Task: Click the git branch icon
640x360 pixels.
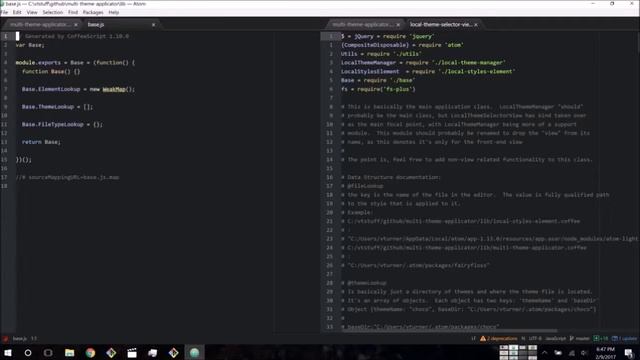Action: (571, 338)
